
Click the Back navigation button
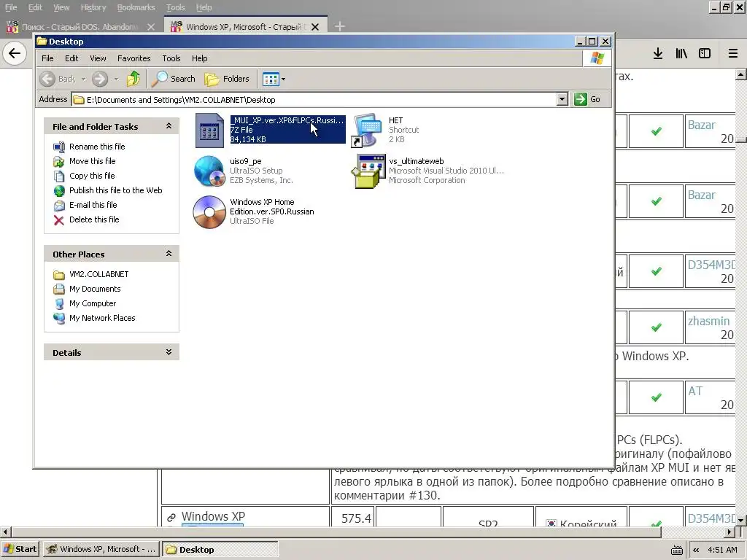[57, 79]
